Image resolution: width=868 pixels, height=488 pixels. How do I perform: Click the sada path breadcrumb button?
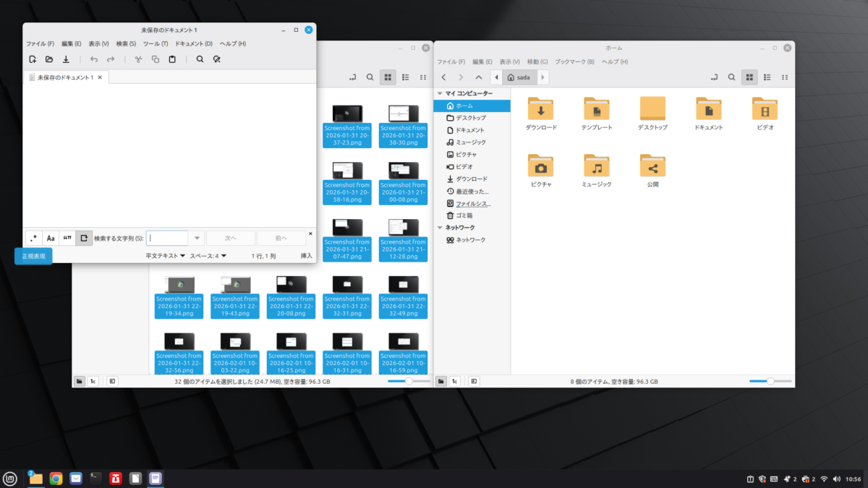tap(519, 77)
